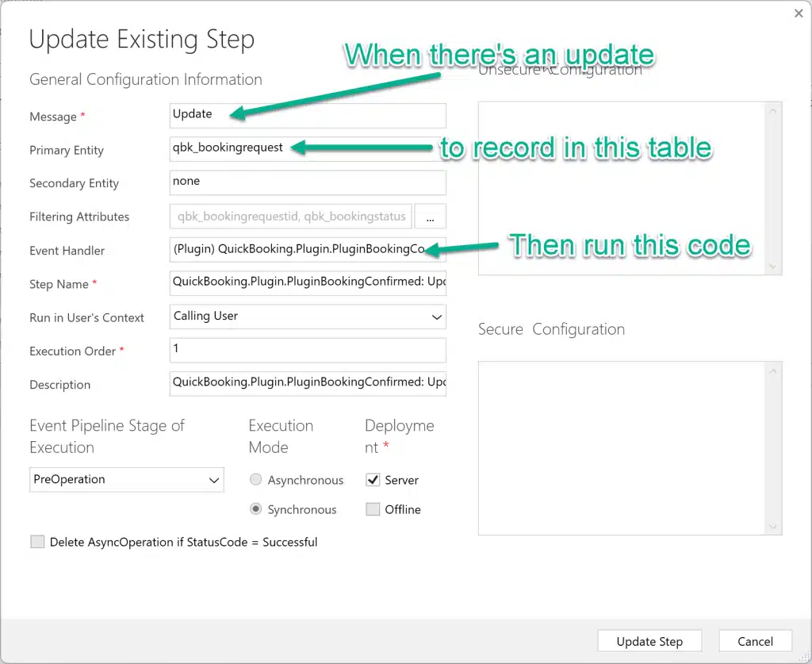
Task: Open the Run in User's Context dropdown
Action: tap(308, 317)
